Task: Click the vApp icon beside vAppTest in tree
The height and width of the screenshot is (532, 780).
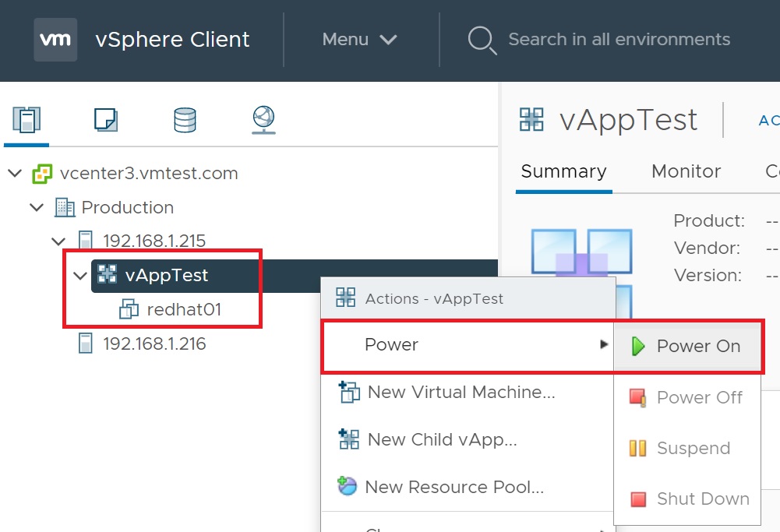Action: 107,274
